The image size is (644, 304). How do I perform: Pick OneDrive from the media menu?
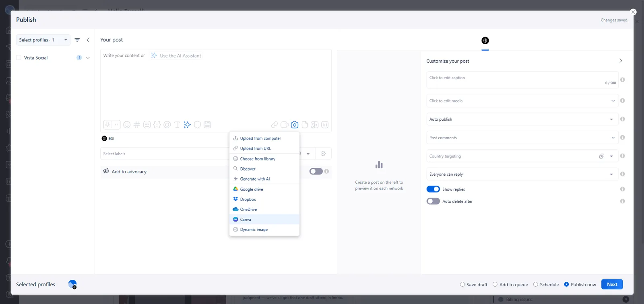pos(264,210)
